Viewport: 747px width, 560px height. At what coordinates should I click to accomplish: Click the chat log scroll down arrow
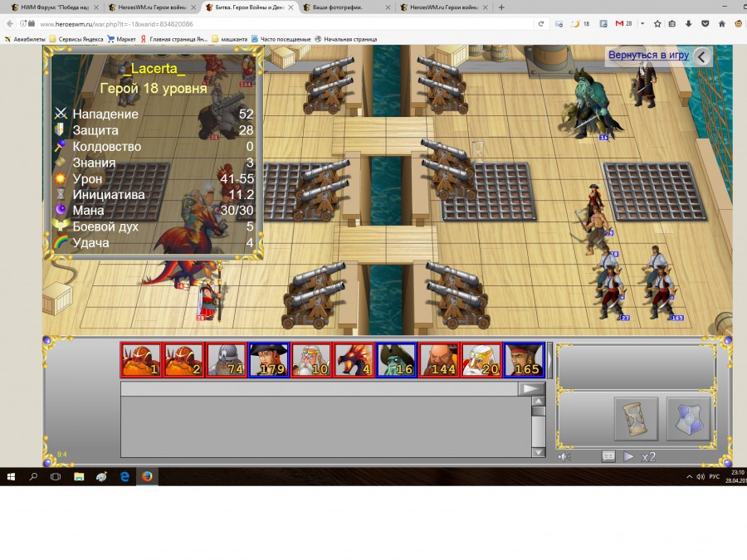[x=538, y=452]
